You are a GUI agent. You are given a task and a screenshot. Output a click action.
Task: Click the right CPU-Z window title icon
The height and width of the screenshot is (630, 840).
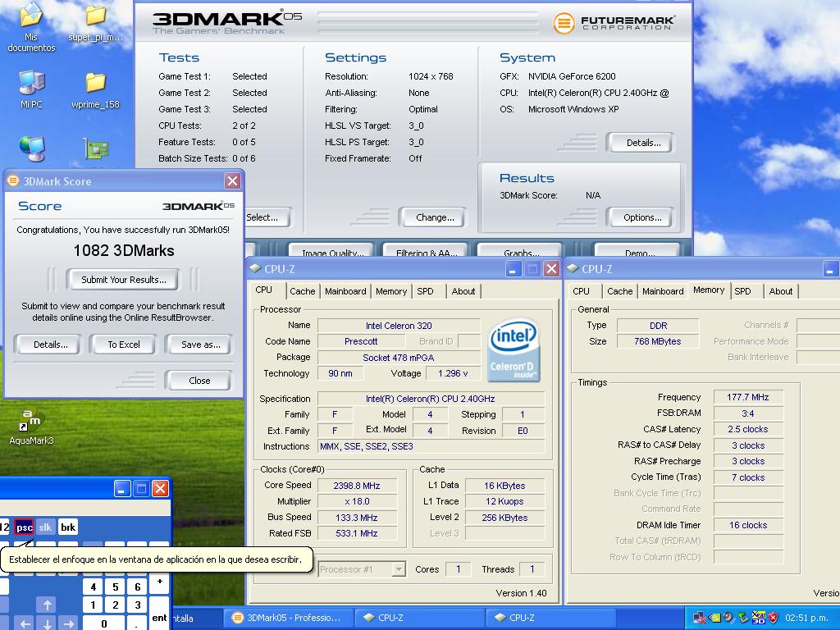click(x=573, y=269)
